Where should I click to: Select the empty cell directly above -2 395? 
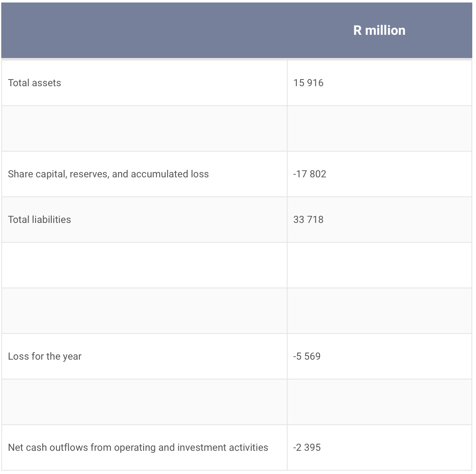(379, 402)
